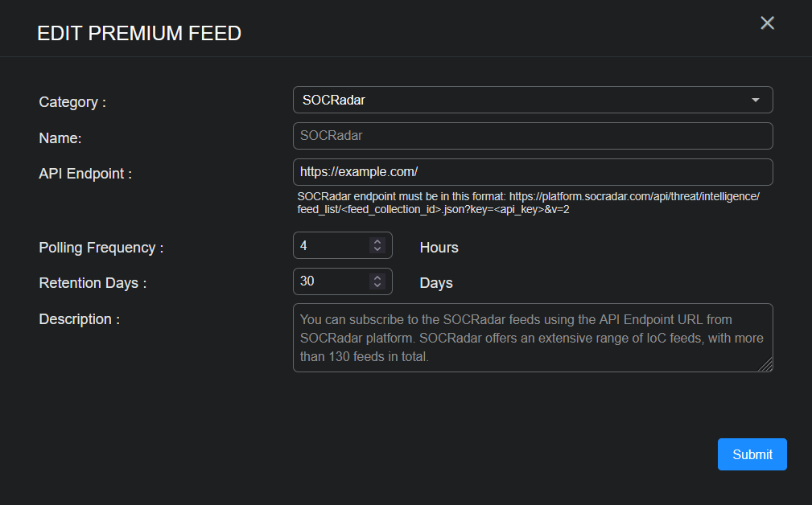Click the Category field label
Image resolution: width=812 pixels, height=505 pixels.
coord(72,102)
